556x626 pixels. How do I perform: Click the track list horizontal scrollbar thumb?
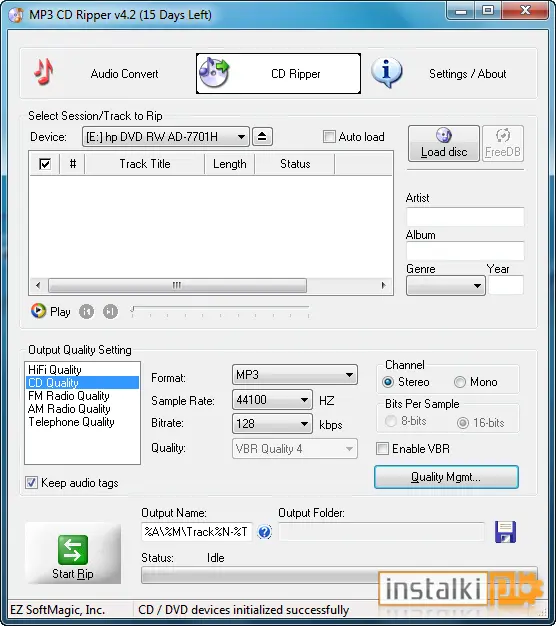click(x=177, y=285)
